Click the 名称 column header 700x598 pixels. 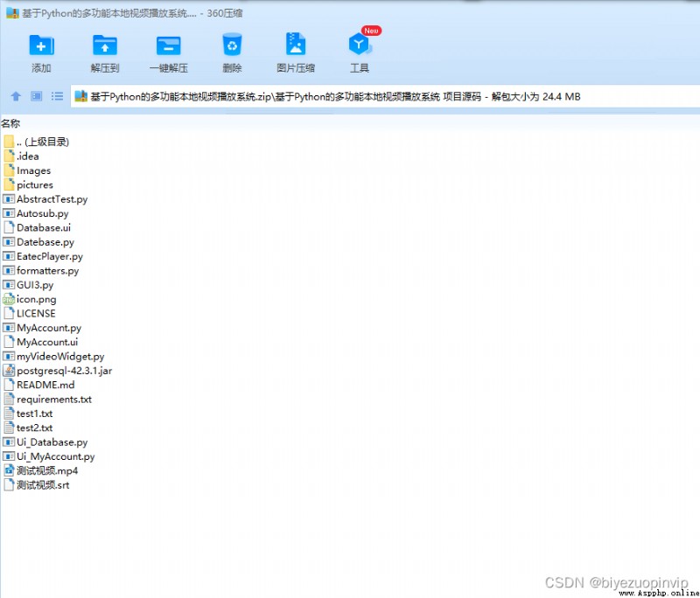(x=10, y=123)
